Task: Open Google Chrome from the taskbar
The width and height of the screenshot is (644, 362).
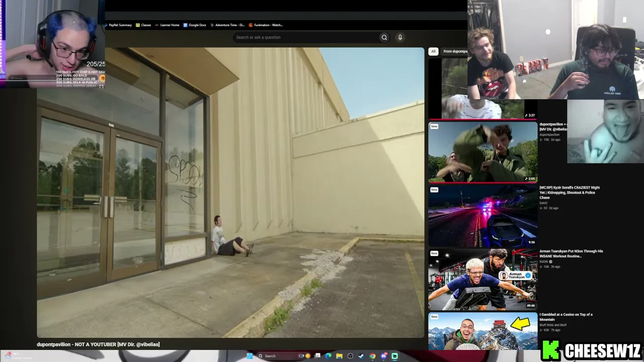Action: point(372,356)
